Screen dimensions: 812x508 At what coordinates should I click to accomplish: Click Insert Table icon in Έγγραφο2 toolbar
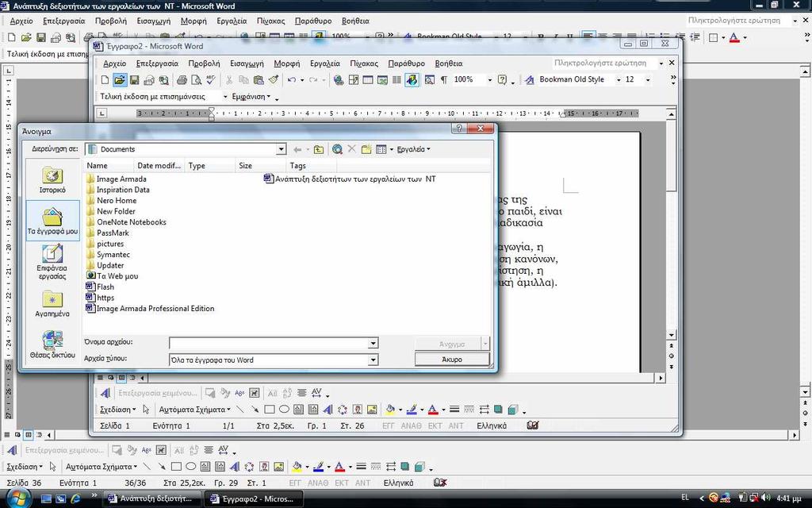click(368, 80)
